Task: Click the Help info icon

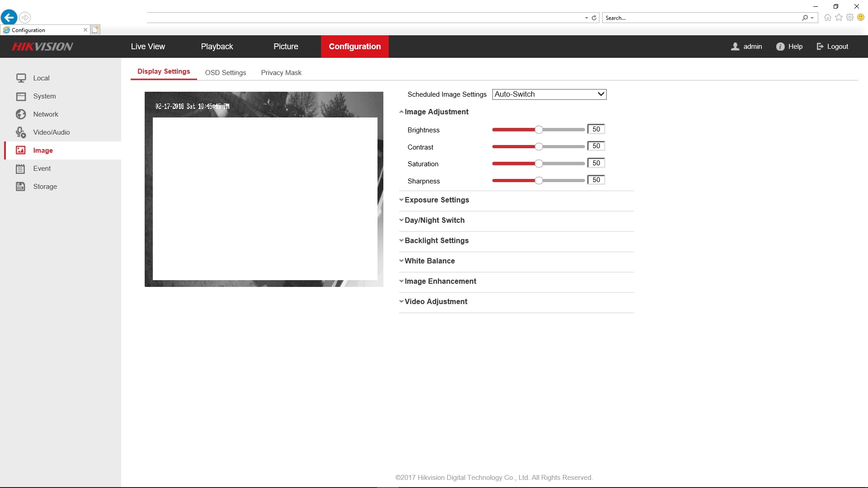Action: point(780,47)
